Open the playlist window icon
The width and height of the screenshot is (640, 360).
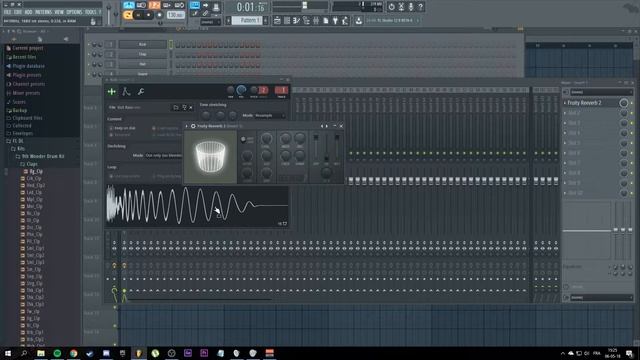(277, 20)
